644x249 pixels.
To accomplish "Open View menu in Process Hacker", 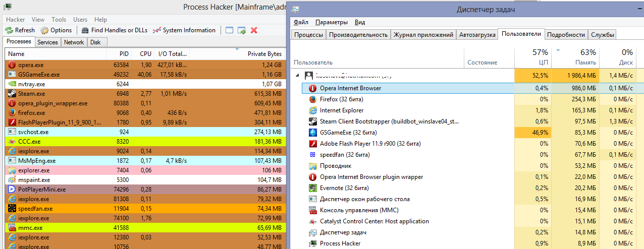I will pos(38,19).
